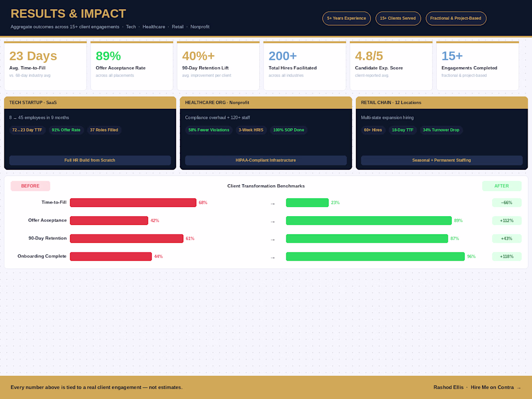The height and width of the screenshot is (399, 532).
Task: Select the 200+ Total Hires value
Action: click(x=282, y=56)
